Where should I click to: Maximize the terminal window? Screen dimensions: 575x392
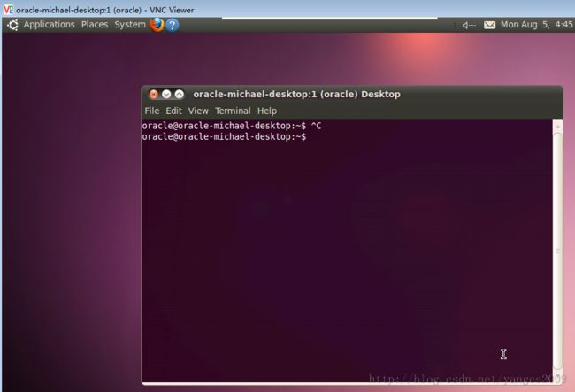tap(179, 95)
